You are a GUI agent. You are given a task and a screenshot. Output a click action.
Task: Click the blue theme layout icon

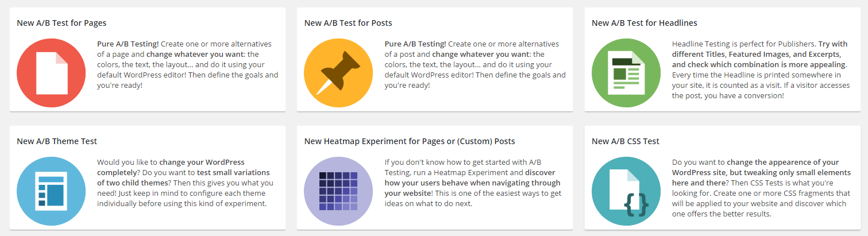(x=52, y=191)
